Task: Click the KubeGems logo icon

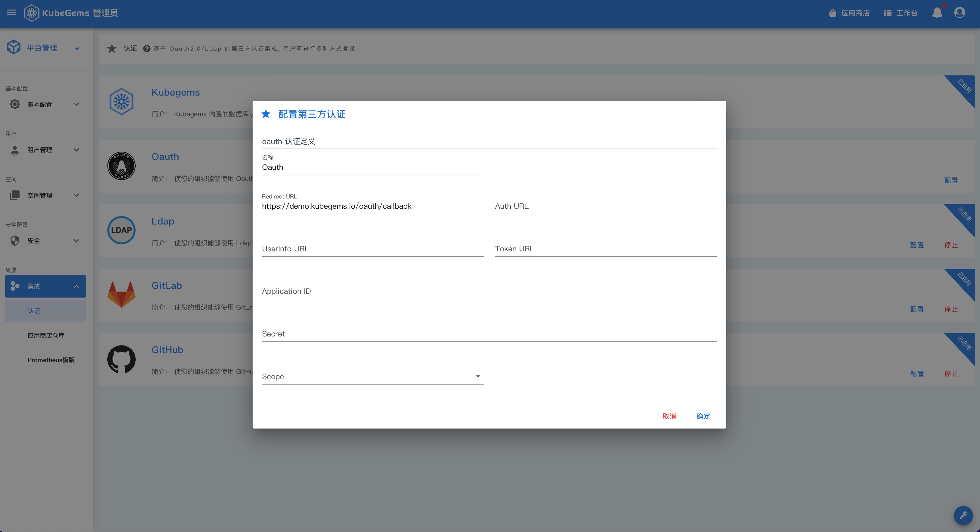Action: (32, 13)
